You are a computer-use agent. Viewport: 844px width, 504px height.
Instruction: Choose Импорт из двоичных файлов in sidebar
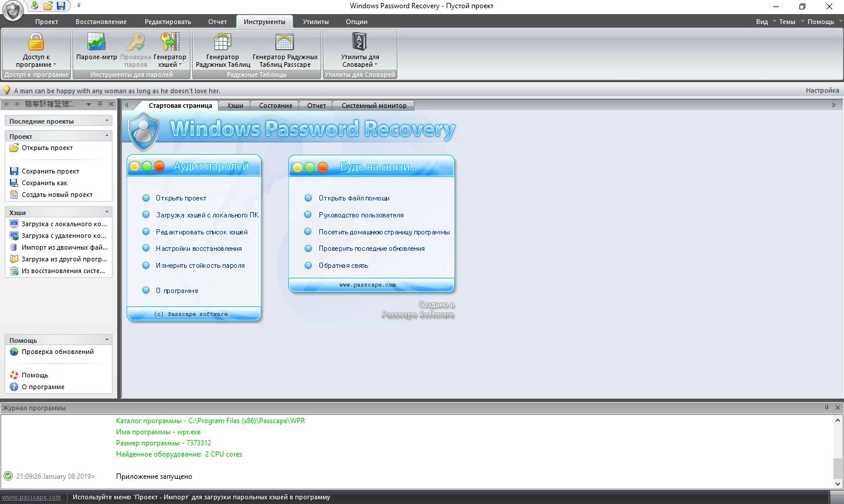[x=59, y=247]
